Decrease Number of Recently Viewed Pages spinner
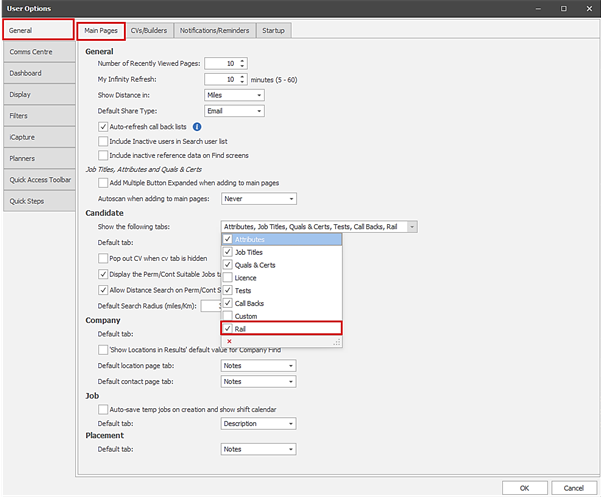 point(242,66)
